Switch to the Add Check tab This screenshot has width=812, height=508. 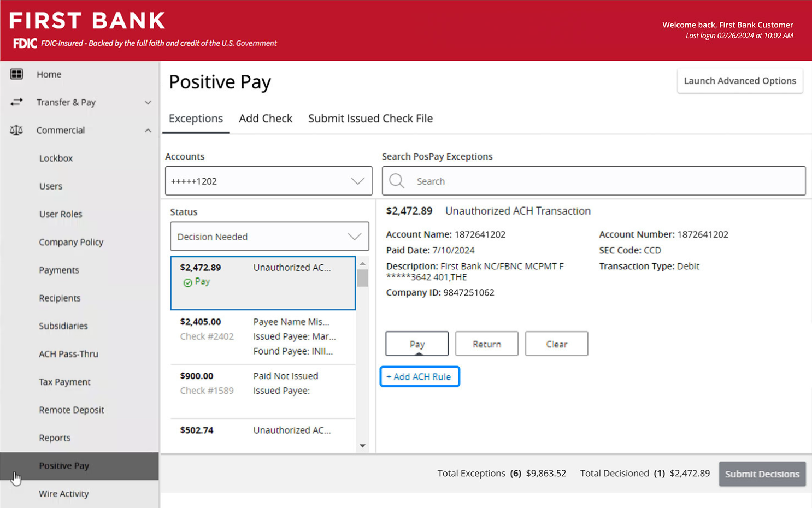pos(265,119)
